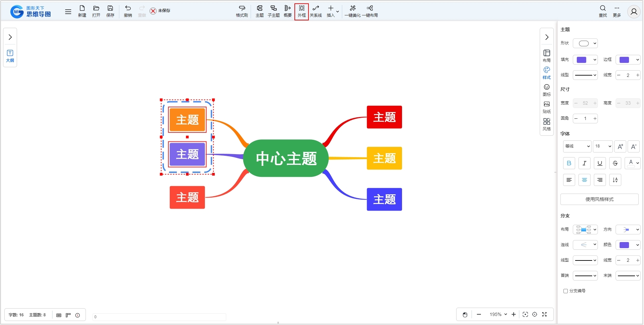
Task: Decrease font size with A- button
Action: click(x=634, y=146)
